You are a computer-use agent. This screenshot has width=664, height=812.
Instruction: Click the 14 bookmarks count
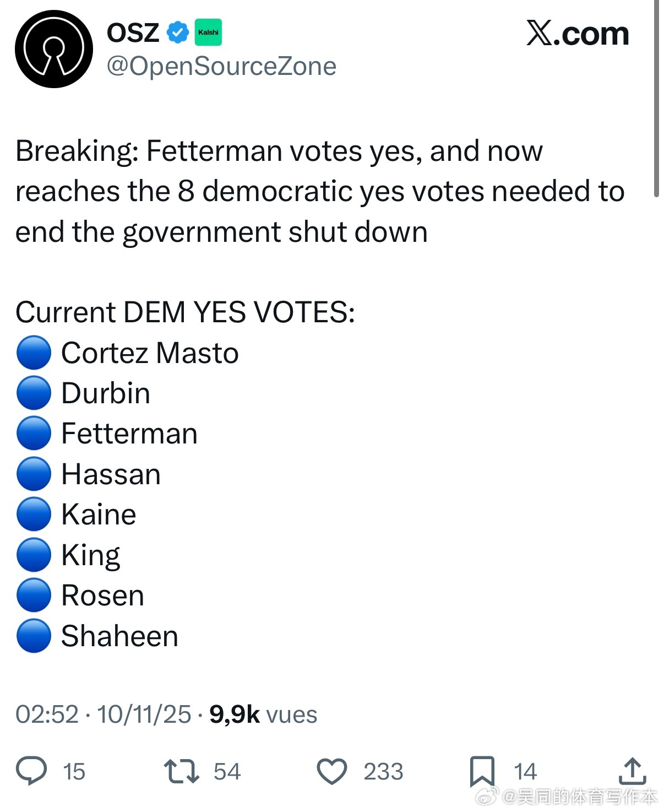pyautogui.click(x=525, y=772)
